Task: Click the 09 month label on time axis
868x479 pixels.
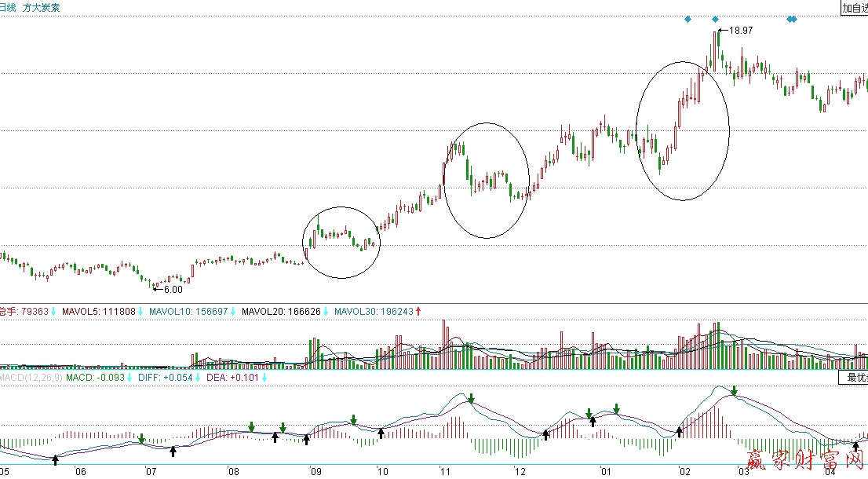Action: tap(315, 472)
